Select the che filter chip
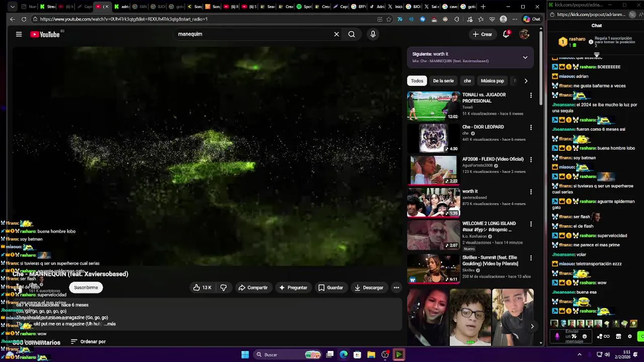 (x=467, y=81)
